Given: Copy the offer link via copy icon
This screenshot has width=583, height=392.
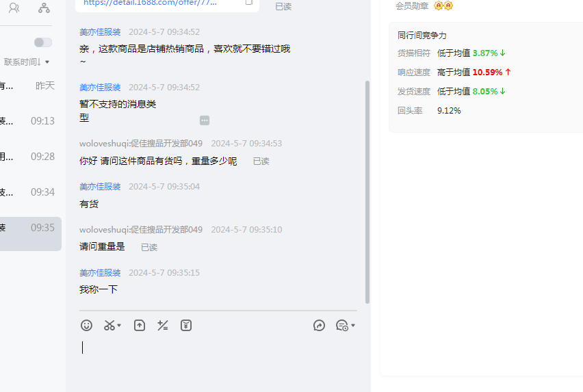Looking at the screenshot, I should pos(249,2).
